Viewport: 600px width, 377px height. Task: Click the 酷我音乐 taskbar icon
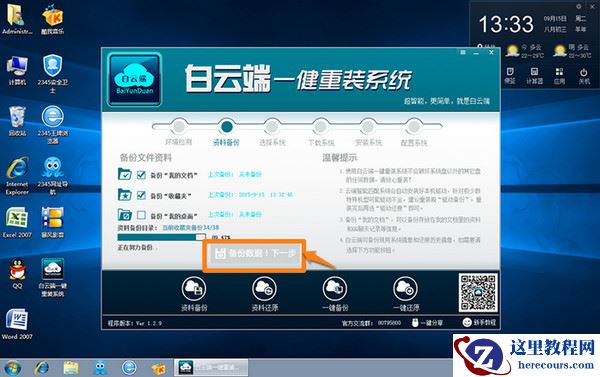coord(158,368)
